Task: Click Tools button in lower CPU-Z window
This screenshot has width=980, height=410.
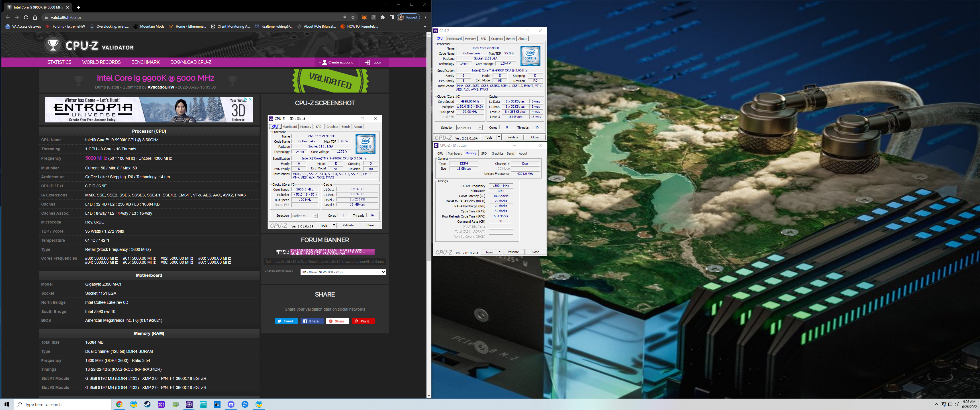Action: point(489,252)
